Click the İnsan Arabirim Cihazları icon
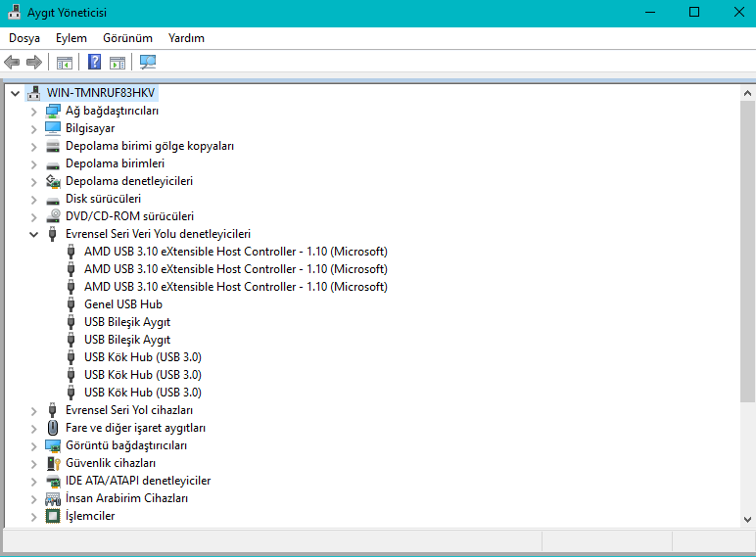Screen dimensions: 756x557 (x=53, y=498)
